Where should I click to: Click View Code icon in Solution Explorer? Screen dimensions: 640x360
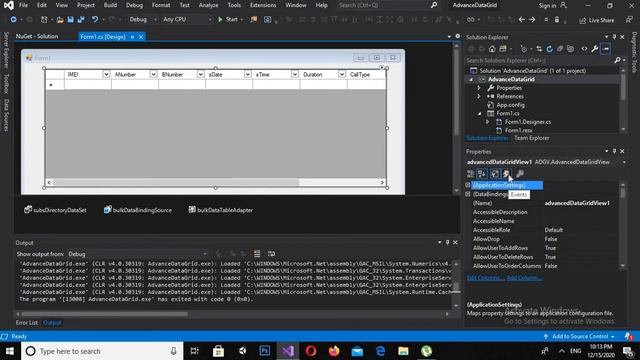[x=584, y=49]
